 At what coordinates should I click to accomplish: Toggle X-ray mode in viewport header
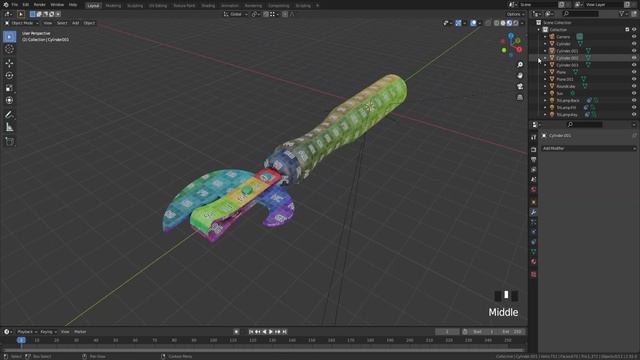click(488, 23)
